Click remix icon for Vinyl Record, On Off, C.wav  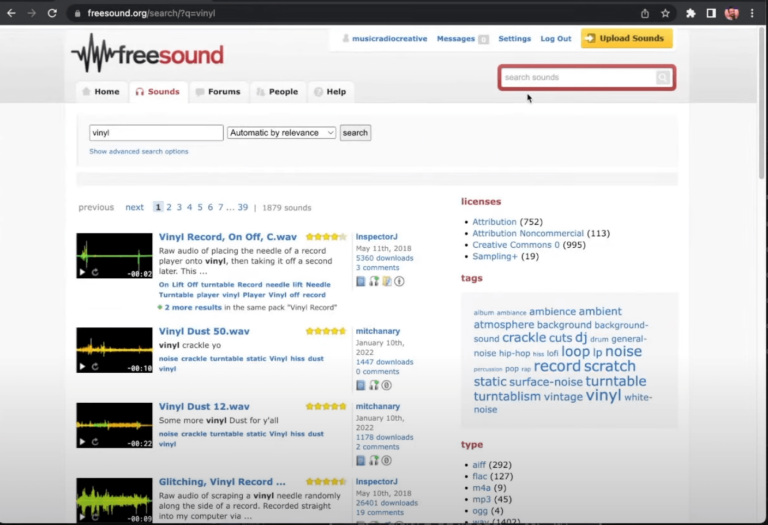[x=386, y=281]
